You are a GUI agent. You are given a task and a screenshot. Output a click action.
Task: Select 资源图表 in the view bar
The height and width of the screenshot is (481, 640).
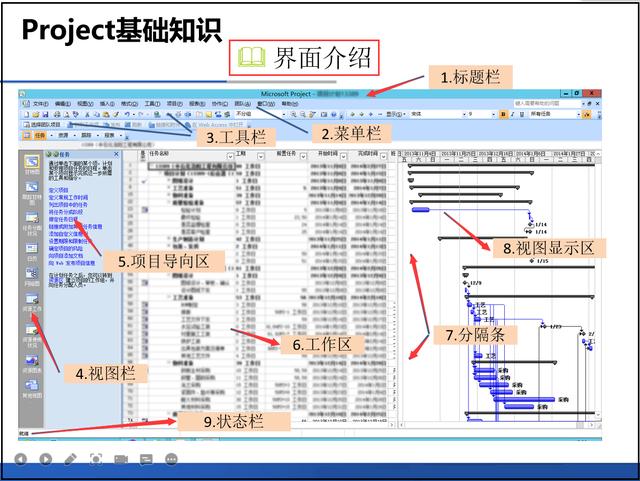[x=32, y=363]
